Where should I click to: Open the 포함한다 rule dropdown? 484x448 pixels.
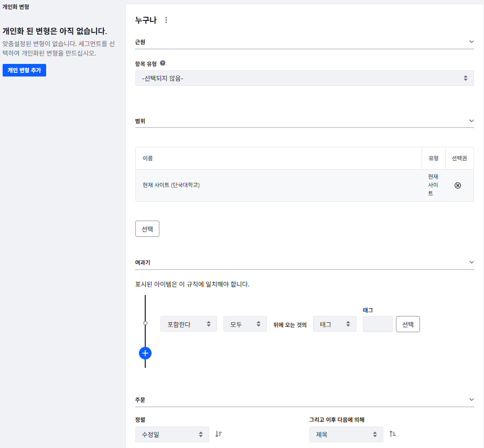(x=188, y=324)
